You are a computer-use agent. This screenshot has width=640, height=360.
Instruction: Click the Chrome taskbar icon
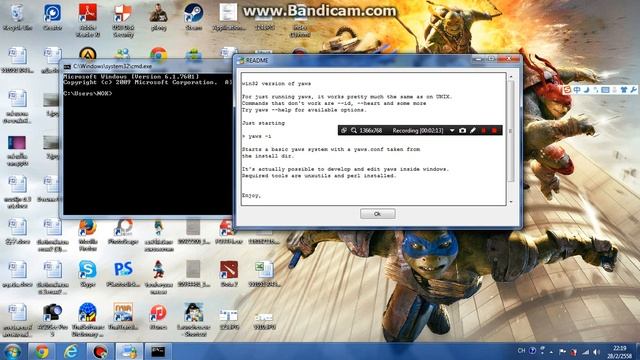click(x=41, y=351)
